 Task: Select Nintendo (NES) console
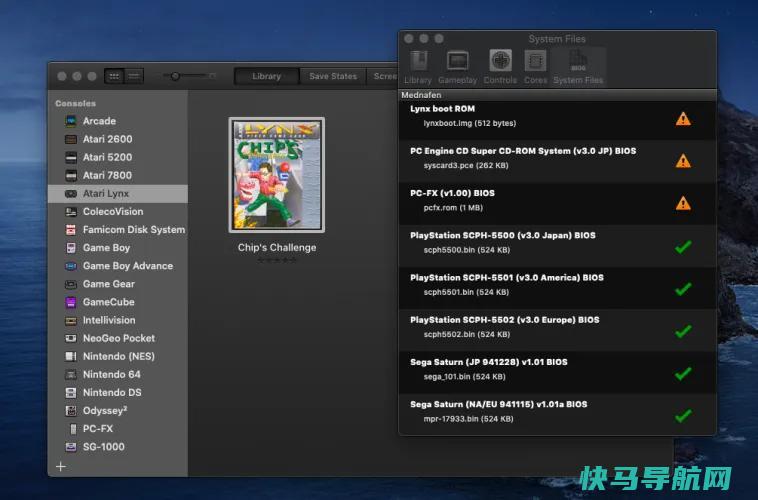pos(117,356)
